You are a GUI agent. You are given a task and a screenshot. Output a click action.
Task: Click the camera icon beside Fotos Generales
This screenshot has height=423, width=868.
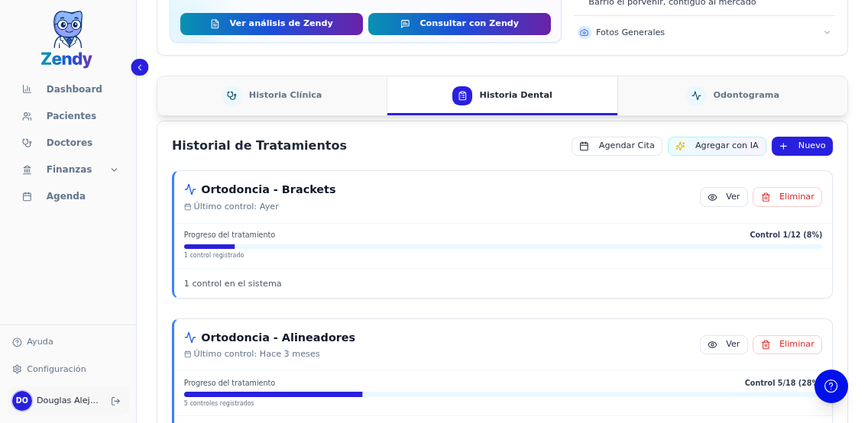tap(584, 33)
